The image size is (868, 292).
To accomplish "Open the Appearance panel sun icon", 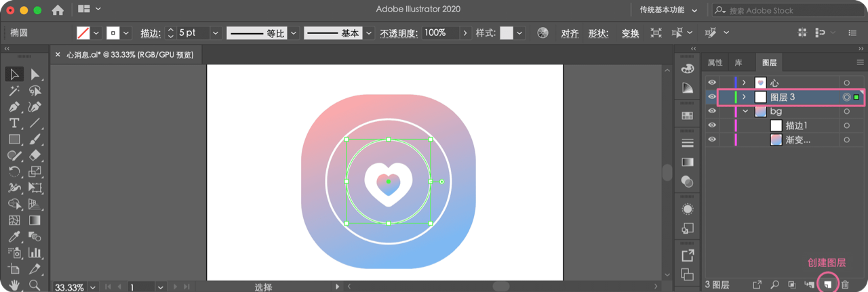I will point(688,209).
